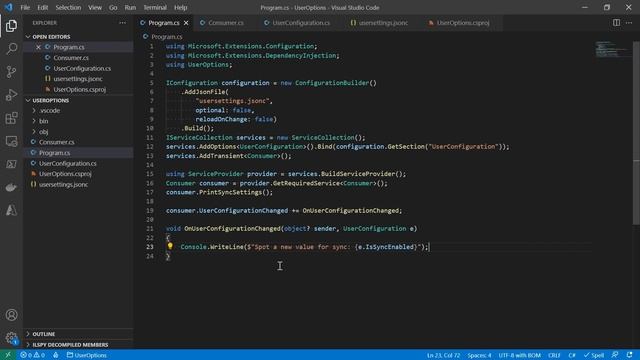Switch to the usersettings.jsonc tab

pos(383,23)
